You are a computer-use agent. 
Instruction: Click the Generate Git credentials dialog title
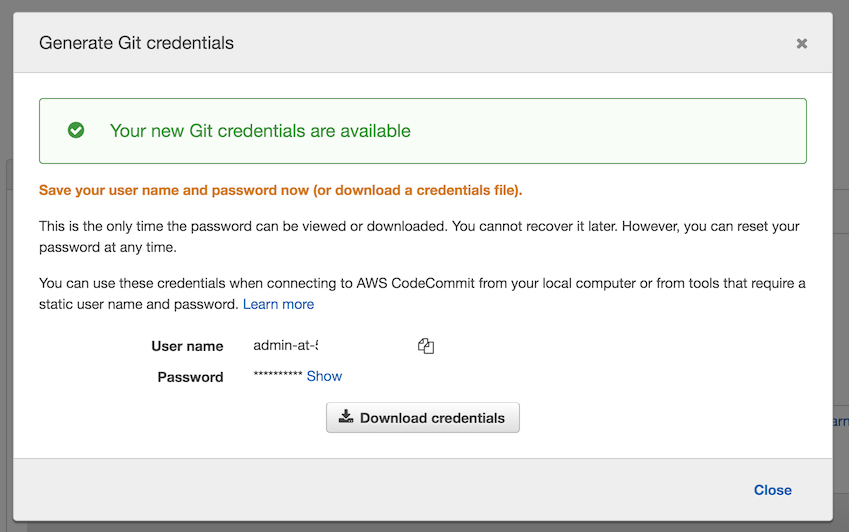pos(136,43)
